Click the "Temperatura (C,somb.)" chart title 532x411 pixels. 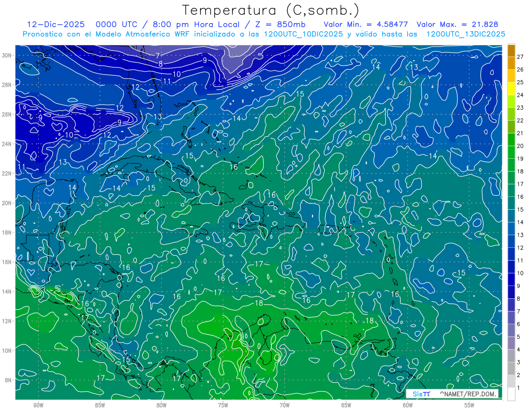point(271,10)
